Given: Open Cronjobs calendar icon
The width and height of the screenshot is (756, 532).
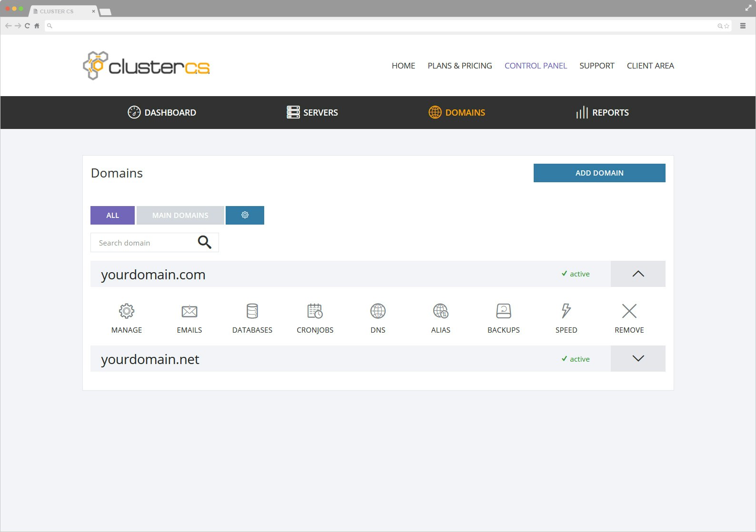Looking at the screenshot, I should pyautogui.click(x=315, y=311).
